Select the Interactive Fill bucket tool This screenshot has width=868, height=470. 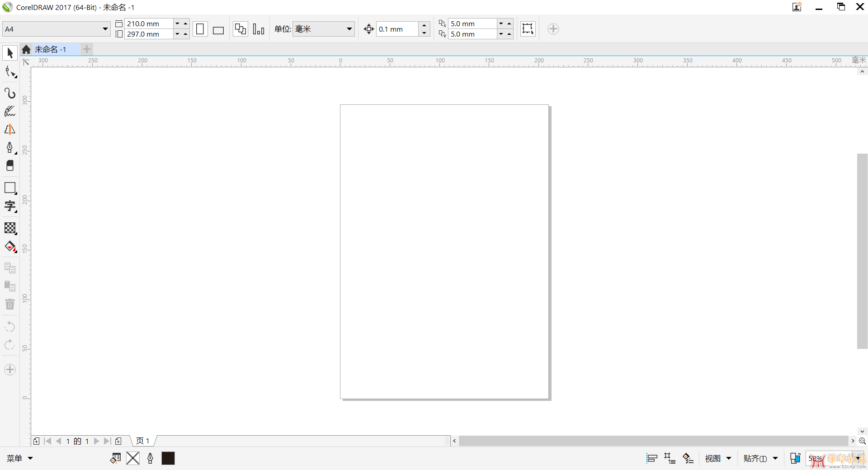coord(10,247)
